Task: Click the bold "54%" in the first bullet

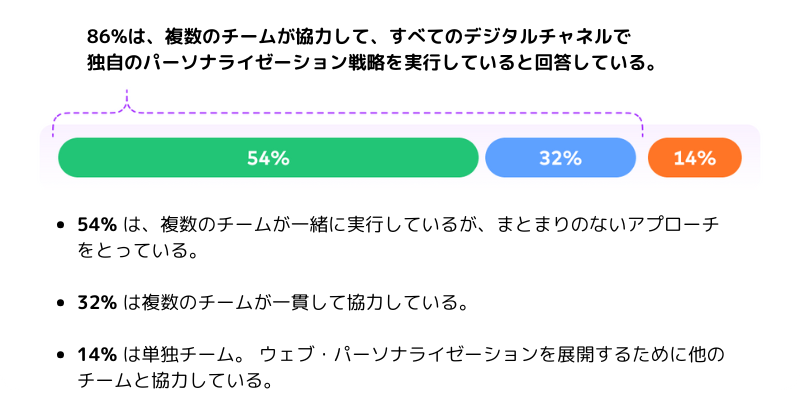Action: [x=97, y=224]
